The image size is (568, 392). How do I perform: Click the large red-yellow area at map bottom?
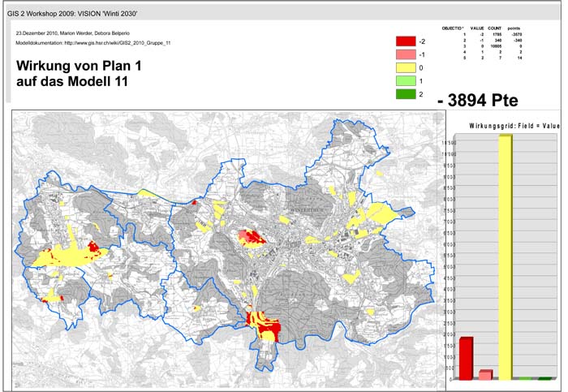263,326
